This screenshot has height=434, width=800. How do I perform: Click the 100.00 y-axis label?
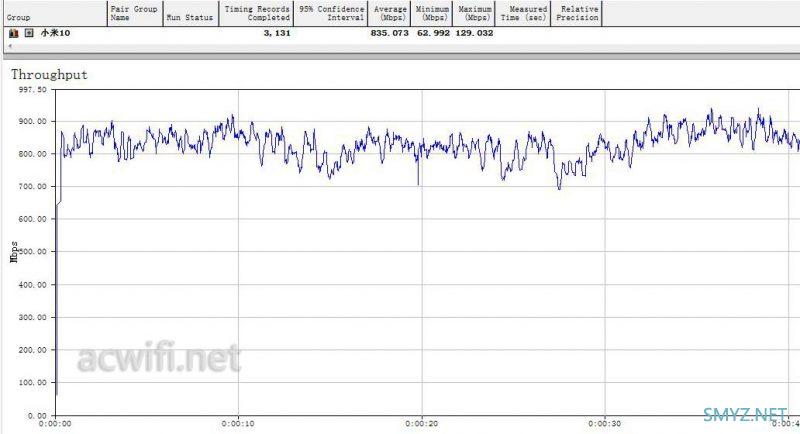[33, 382]
